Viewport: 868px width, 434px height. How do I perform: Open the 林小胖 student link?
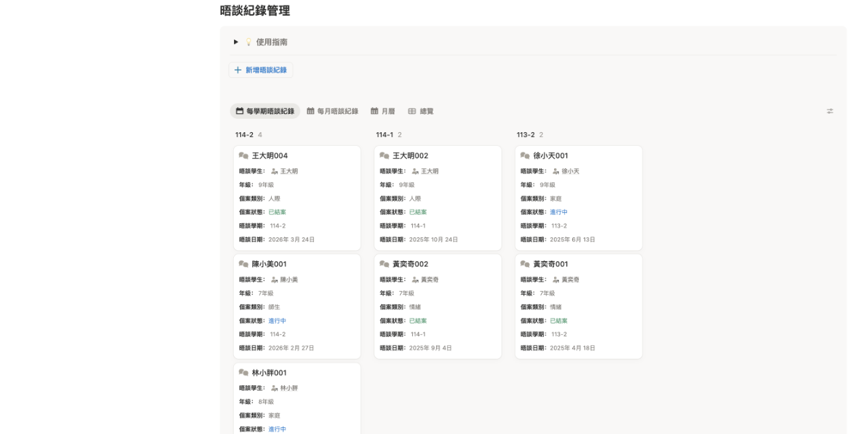[x=288, y=388]
